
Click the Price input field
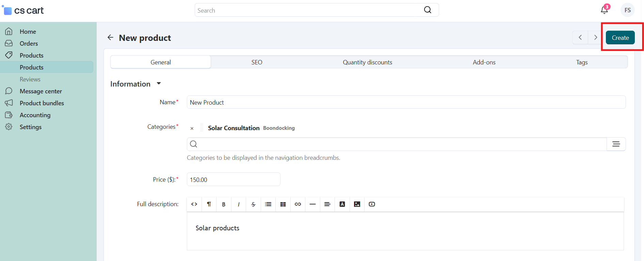(x=233, y=180)
